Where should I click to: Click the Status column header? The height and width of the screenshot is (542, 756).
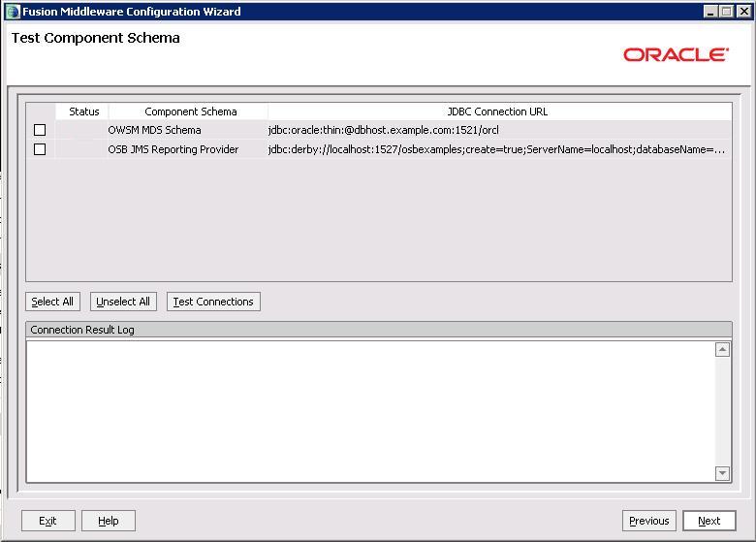pos(82,112)
